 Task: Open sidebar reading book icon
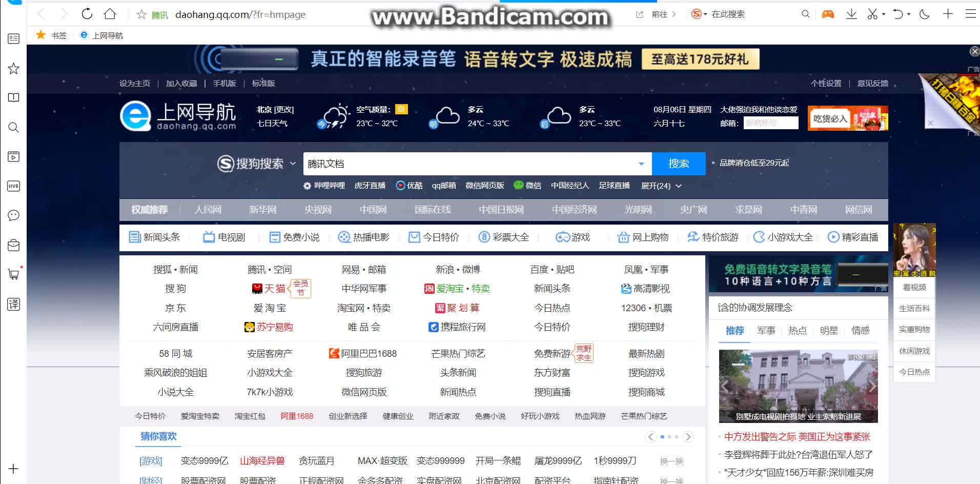(14, 98)
